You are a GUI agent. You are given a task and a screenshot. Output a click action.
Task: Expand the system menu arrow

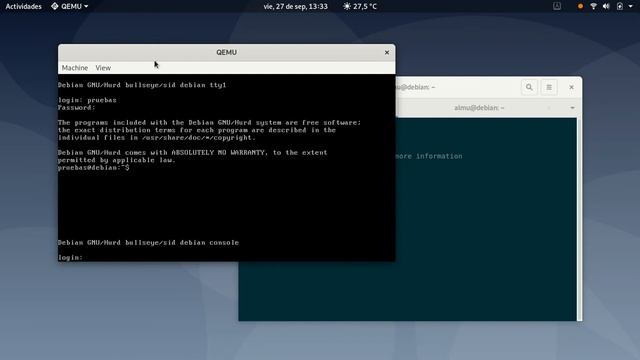tap(631, 6)
